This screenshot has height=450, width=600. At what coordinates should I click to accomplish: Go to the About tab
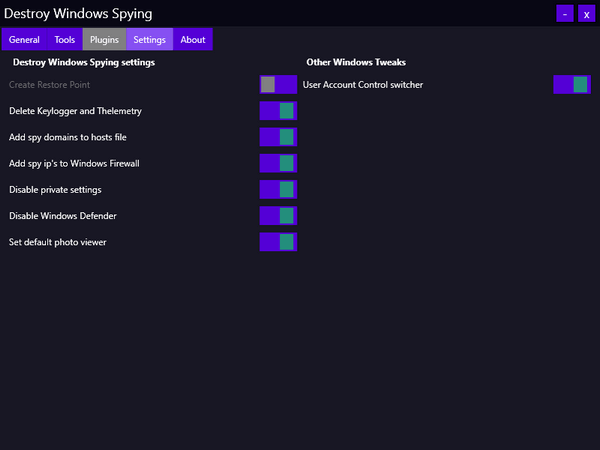click(x=193, y=39)
